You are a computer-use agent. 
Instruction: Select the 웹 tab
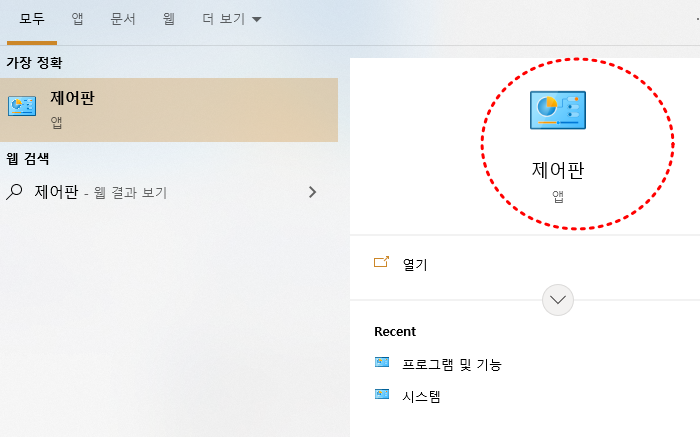(168, 19)
